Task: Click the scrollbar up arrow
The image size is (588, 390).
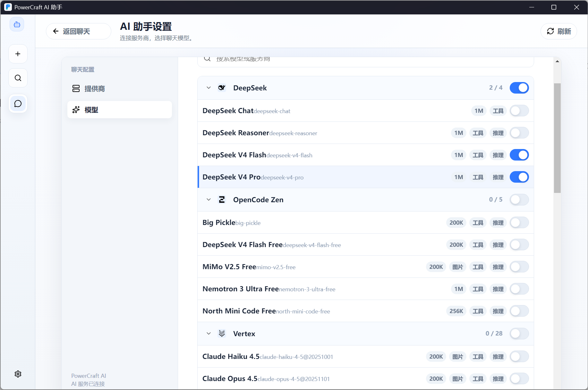Action: point(557,61)
